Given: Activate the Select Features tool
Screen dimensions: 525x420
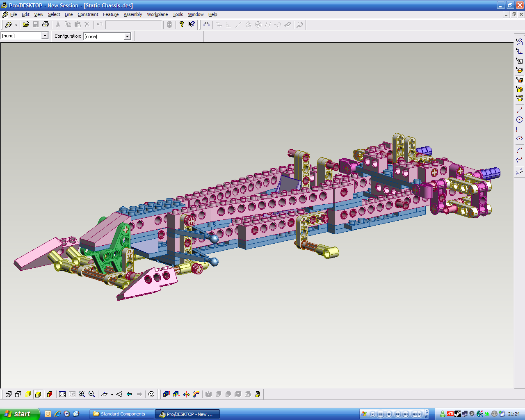Looking at the screenshot, I should pos(519,89).
